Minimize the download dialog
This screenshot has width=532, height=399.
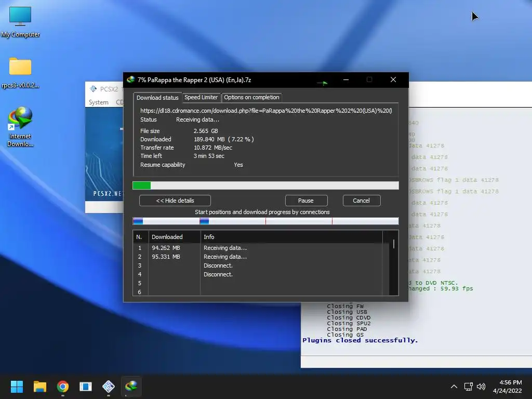[x=346, y=79]
